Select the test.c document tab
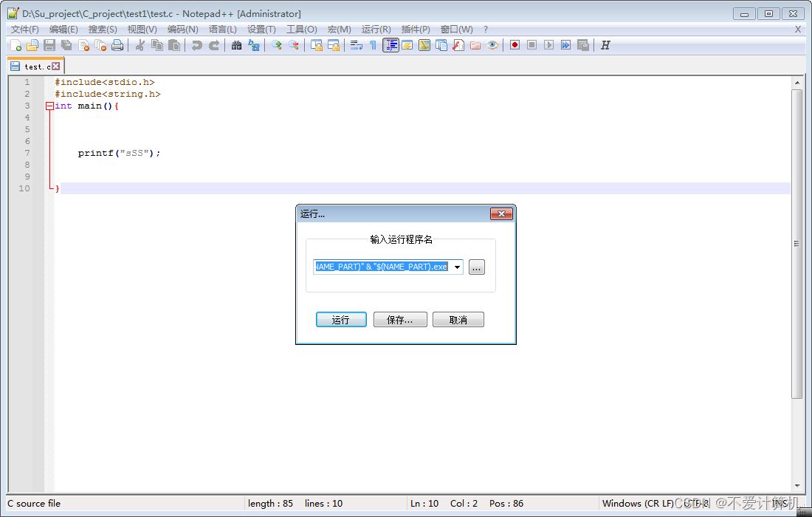812x517 pixels. pos(31,65)
